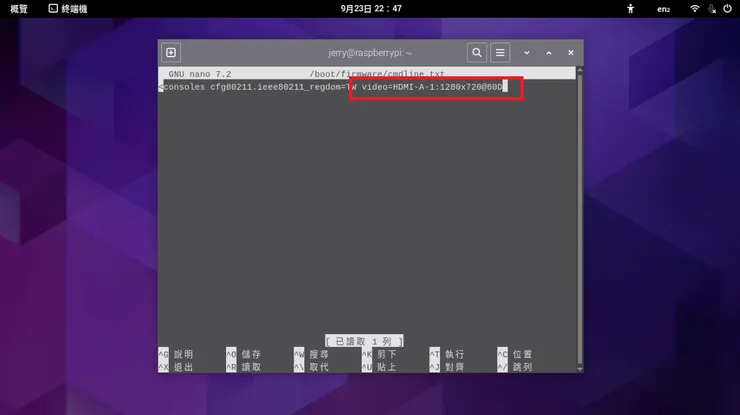This screenshot has height=415, width=740.
Task: Click the Wi-Fi status icon
Action: 694,8
